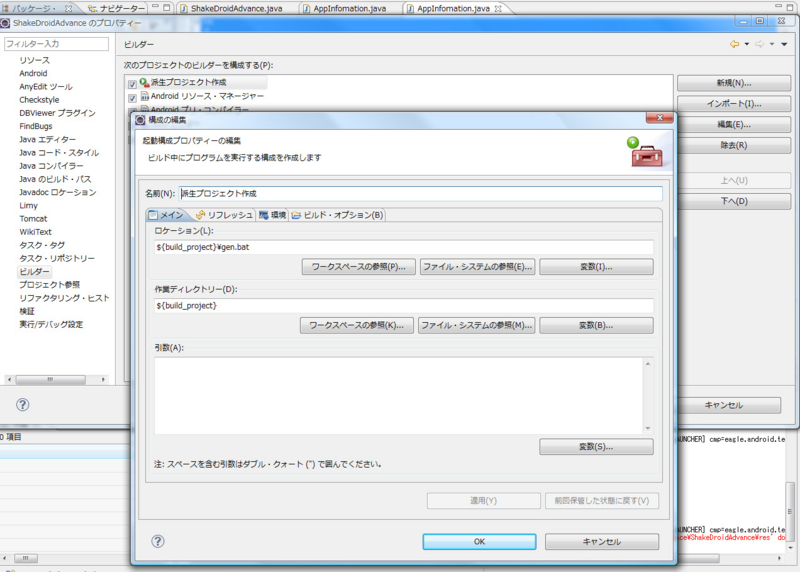This screenshot has height=572, width=800.
Task: Open the back history dropdown arrow
Action: (747, 44)
